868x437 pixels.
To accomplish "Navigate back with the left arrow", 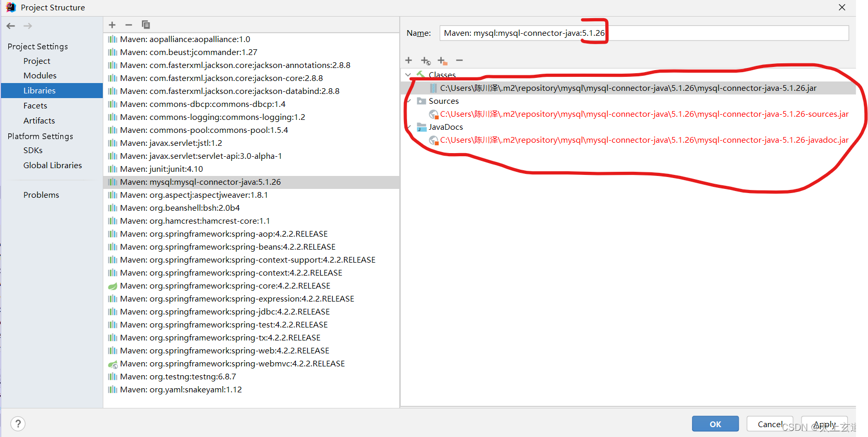I will coord(11,25).
